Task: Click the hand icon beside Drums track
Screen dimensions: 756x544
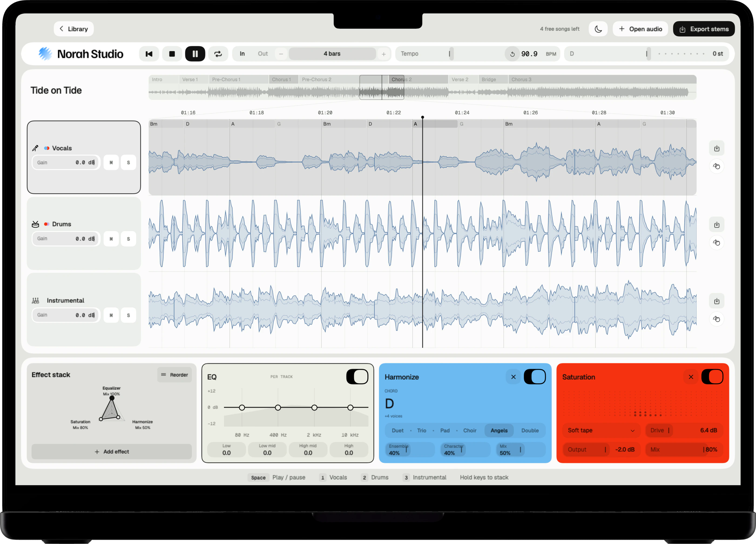Action: pos(717,242)
